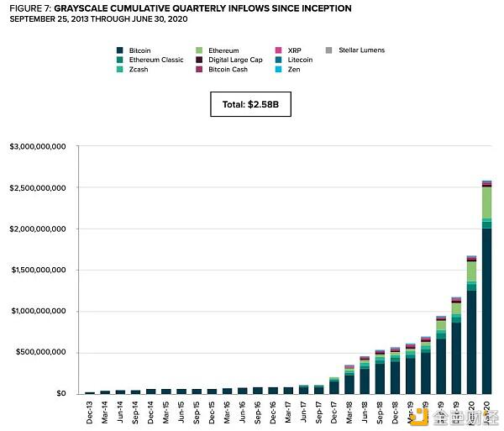The height and width of the screenshot is (431, 504).
Task: Click the 'Mar-16' x-axis label
Action: tap(227, 413)
